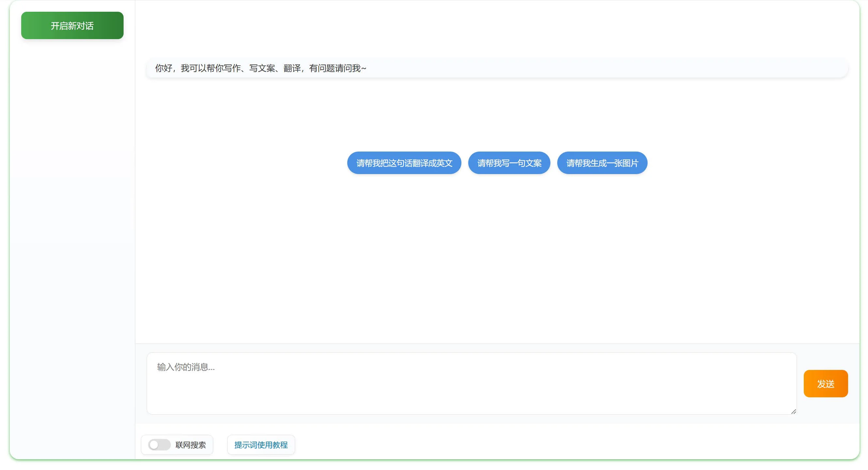The image size is (868, 470).
Task: Toggle the 联网搜索 switch on
Action: pos(159,445)
